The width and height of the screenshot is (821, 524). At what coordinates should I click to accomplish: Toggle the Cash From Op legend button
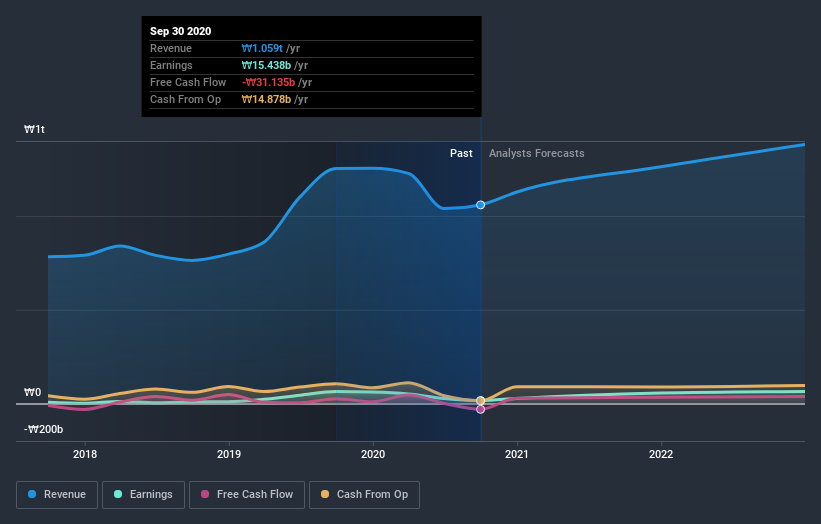click(x=364, y=495)
